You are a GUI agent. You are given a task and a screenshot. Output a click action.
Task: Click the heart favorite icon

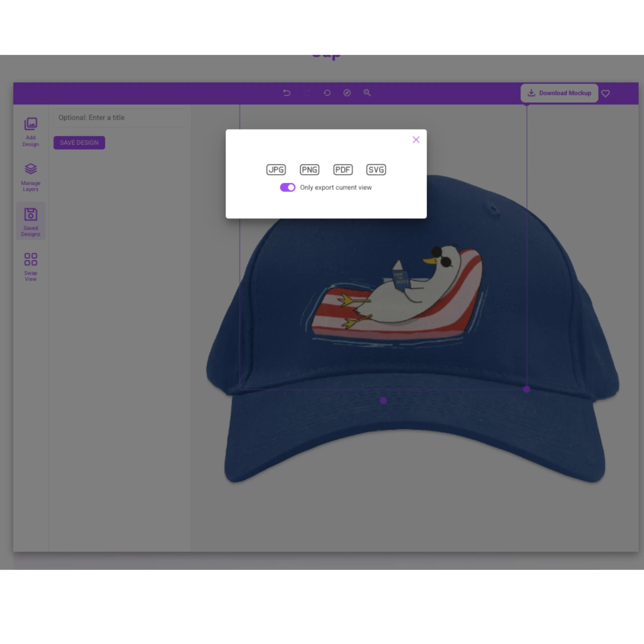tap(606, 93)
